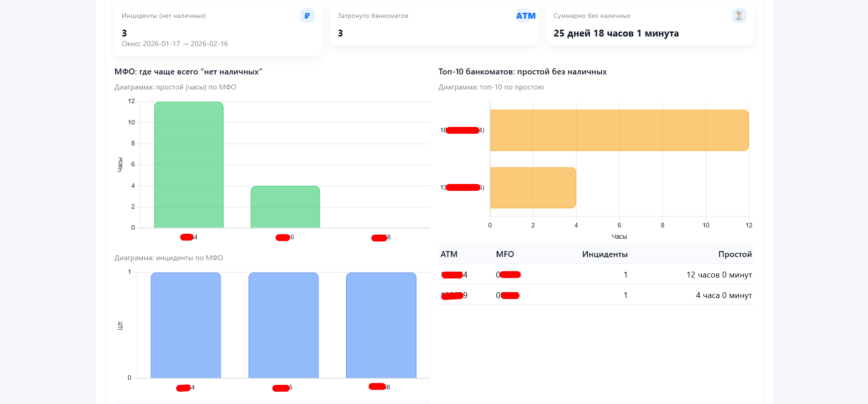
Task: Click the Топ-10 банкоматов section heading
Action: click(522, 72)
